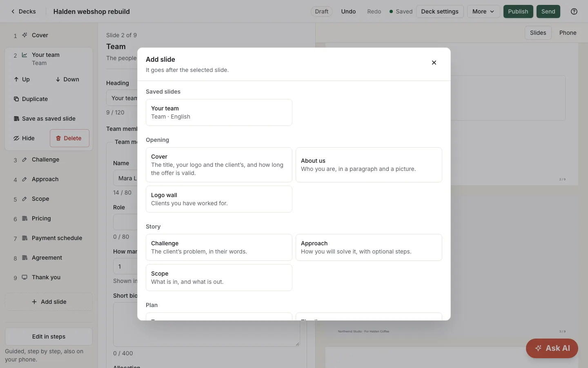
Task: Add a Logo wall slide
Action: pos(219,199)
